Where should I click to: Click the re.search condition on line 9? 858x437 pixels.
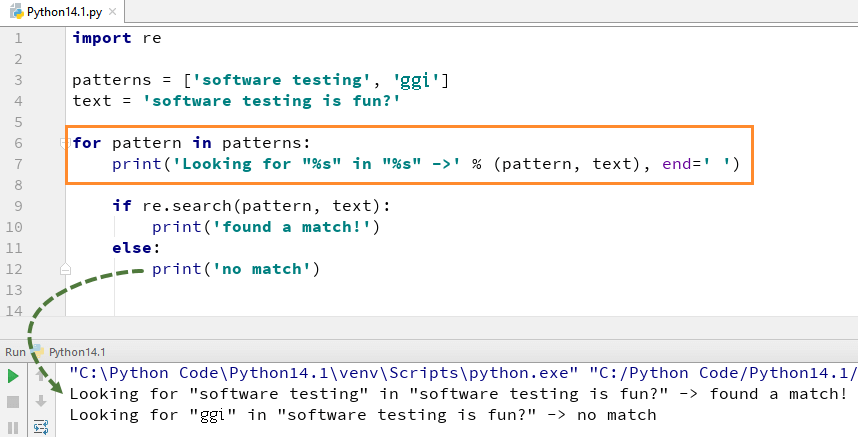tap(252, 206)
